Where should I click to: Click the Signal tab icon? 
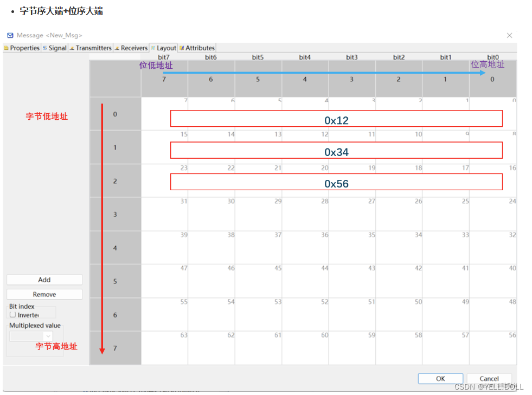coord(45,48)
